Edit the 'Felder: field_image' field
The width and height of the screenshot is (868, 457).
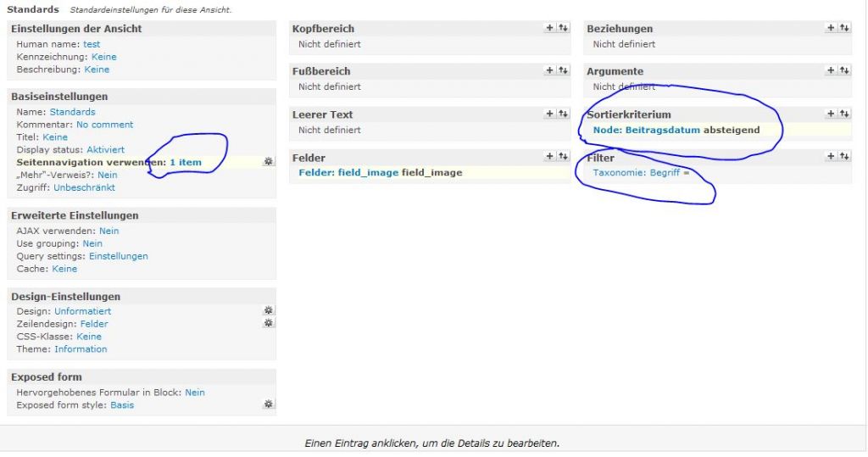click(348, 173)
